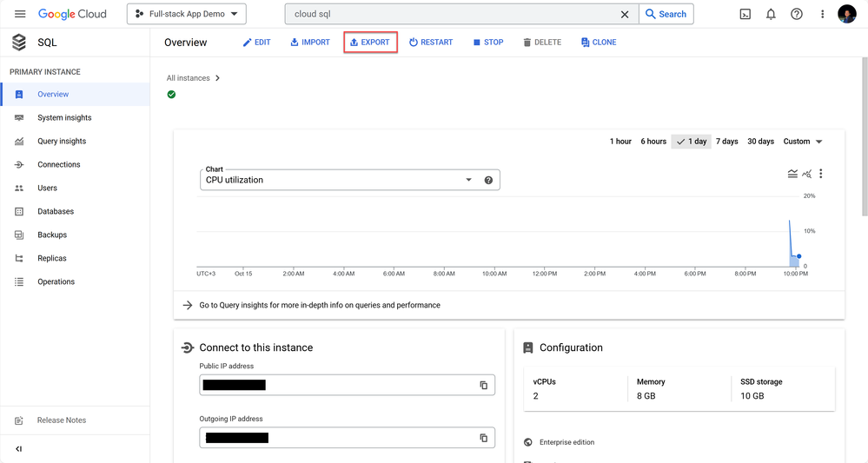Collapse the left sidebar panel
Viewport: 868px width, 463px height.
coord(19,448)
